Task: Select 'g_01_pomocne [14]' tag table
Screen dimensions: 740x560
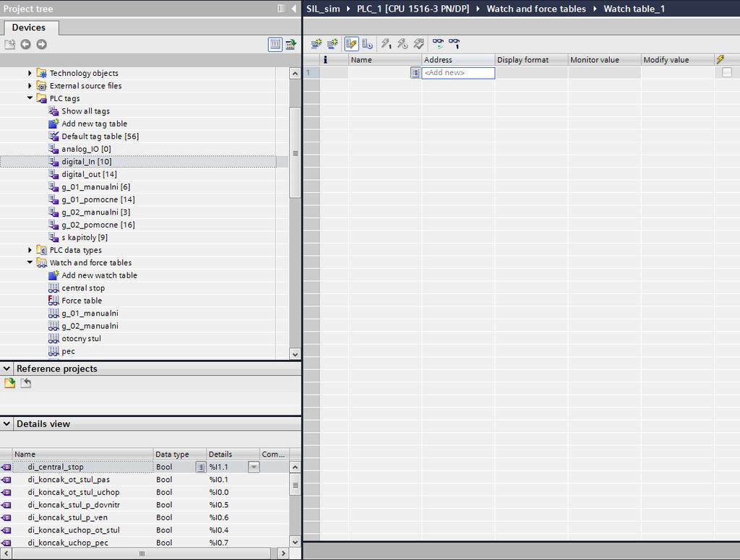Action: pyautogui.click(x=98, y=199)
